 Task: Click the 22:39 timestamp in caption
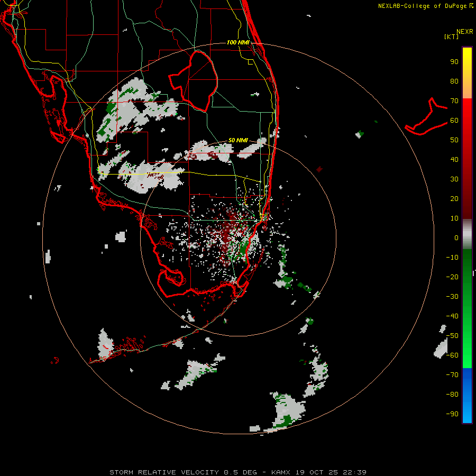click(x=354, y=472)
